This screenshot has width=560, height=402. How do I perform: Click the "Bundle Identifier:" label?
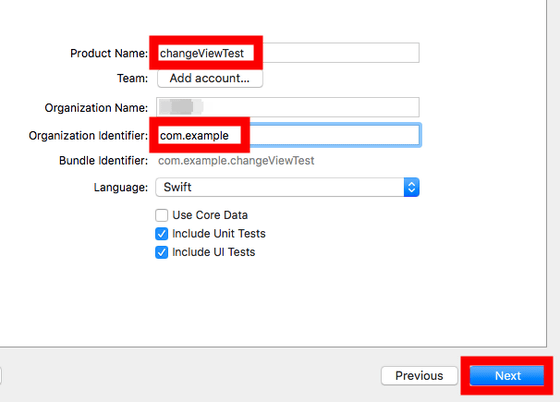coord(103,161)
